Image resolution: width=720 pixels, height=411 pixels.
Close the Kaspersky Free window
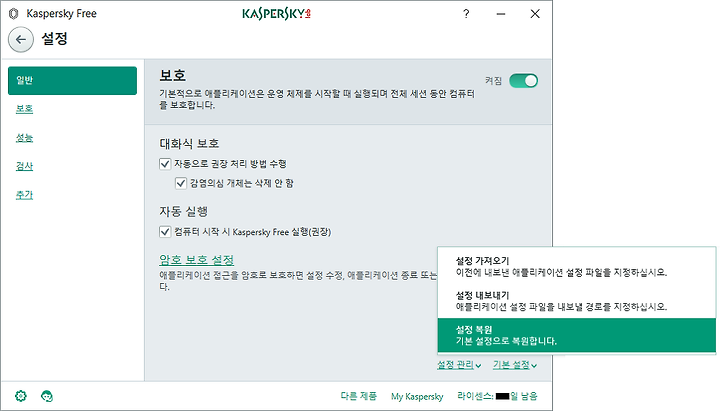click(535, 14)
